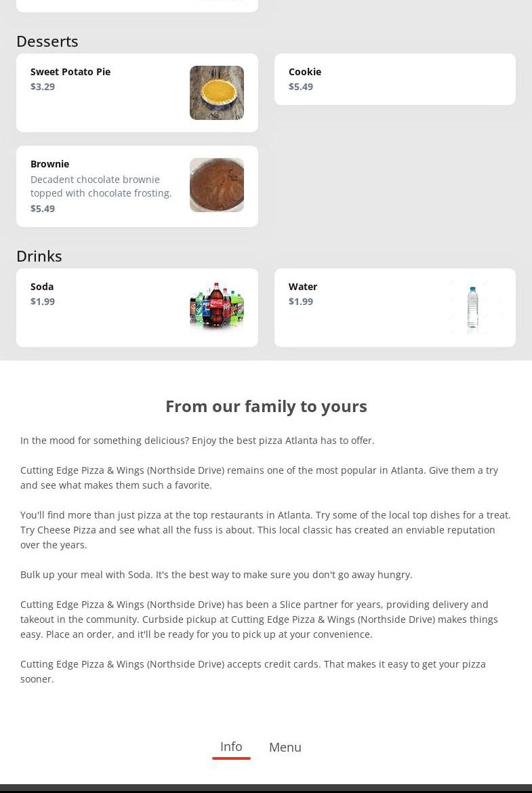Click the Brownie photo thumbnail

click(216, 185)
